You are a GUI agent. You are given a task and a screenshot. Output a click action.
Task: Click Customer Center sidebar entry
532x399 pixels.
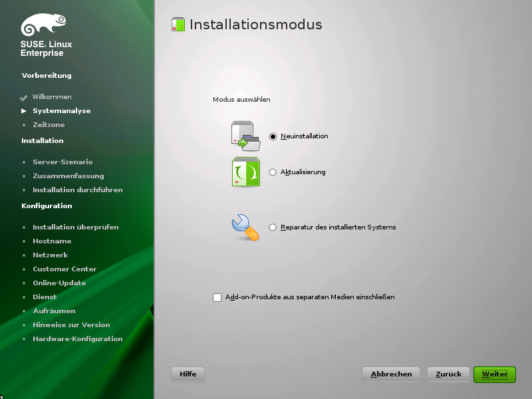pyautogui.click(x=65, y=269)
